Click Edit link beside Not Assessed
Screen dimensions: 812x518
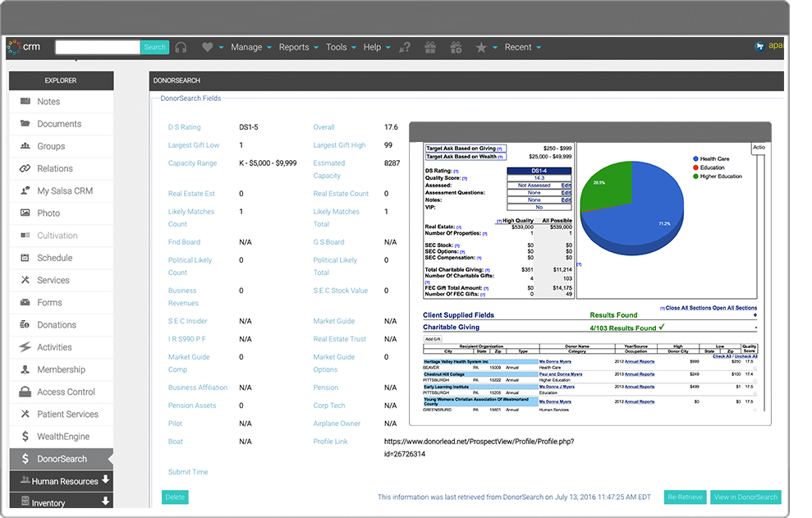click(x=566, y=185)
